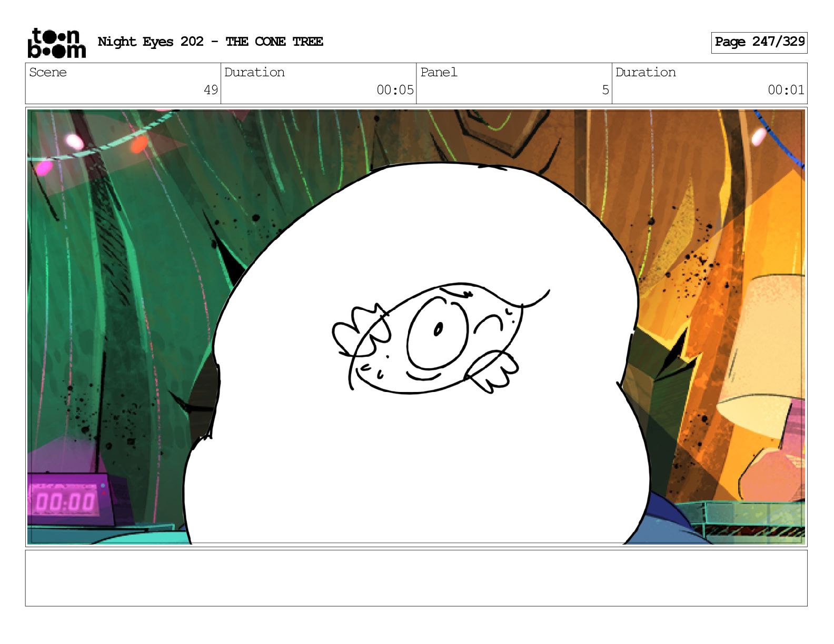Click the storyboard panel drawing

coord(416,327)
